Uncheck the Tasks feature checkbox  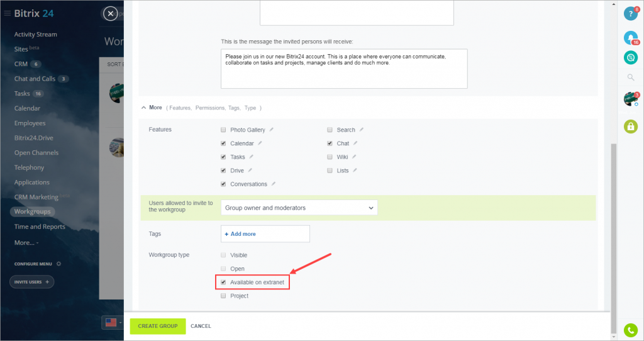223,157
